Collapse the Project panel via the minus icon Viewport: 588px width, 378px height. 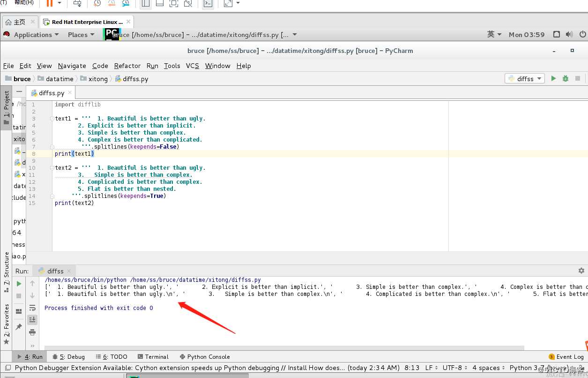(x=19, y=92)
